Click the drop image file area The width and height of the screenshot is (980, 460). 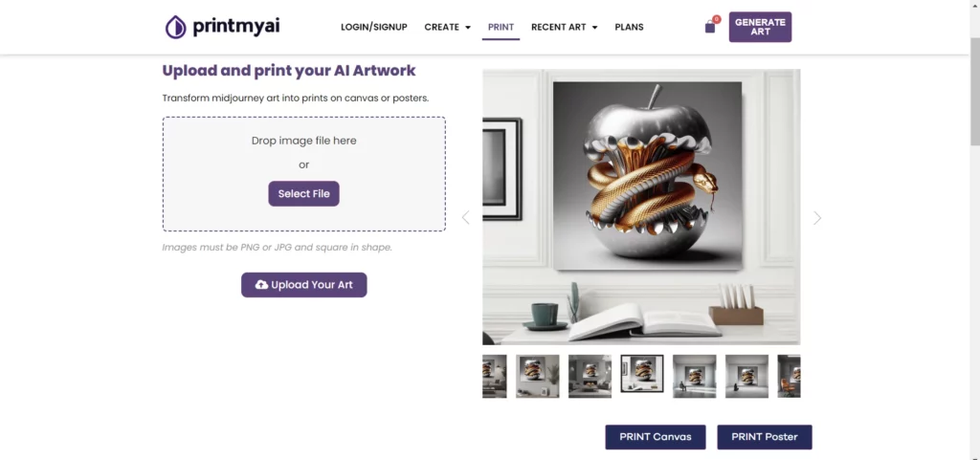click(x=303, y=174)
